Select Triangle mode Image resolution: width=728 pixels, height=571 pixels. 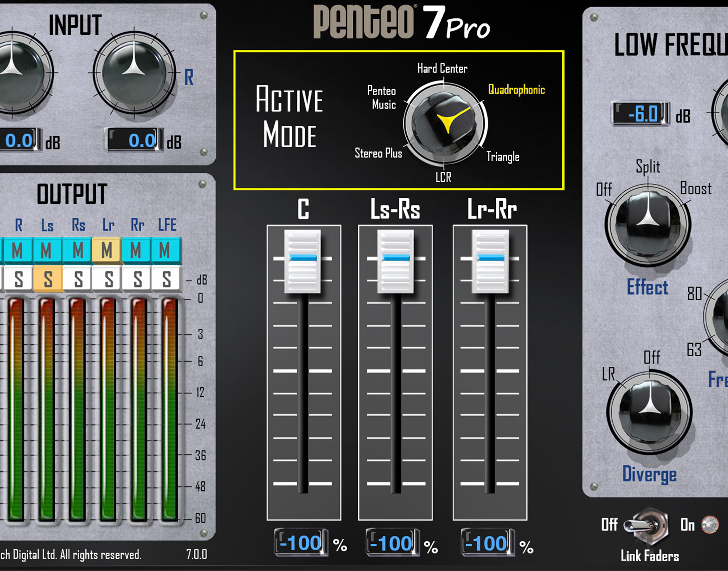click(x=503, y=157)
